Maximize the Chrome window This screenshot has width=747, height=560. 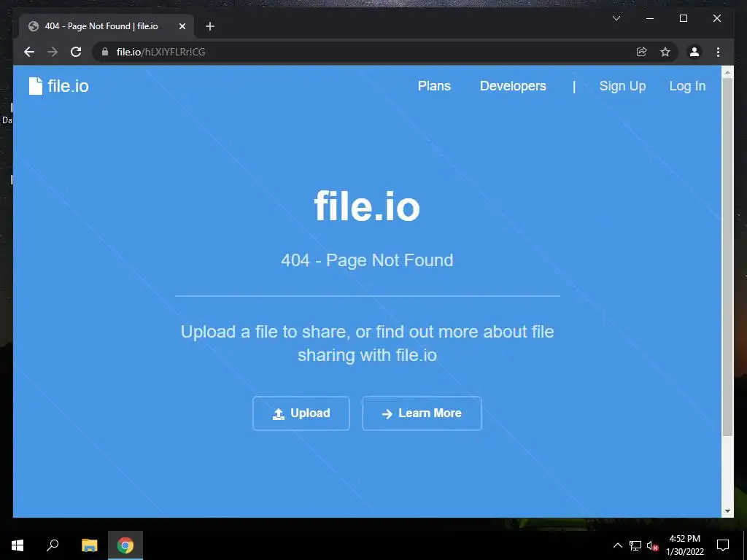click(x=683, y=18)
